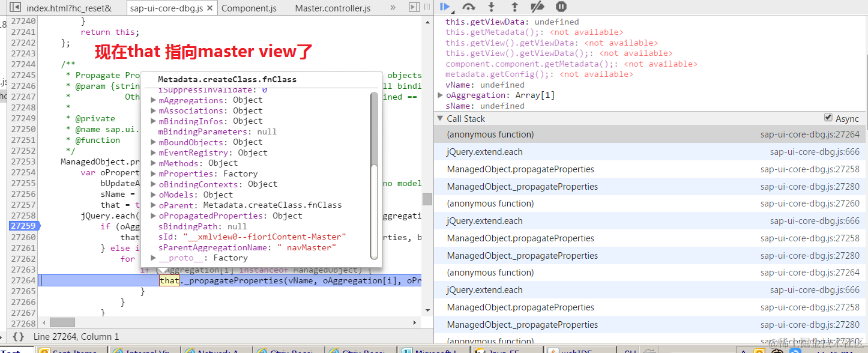
Task: Expand mMethods object
Action: coord(154,163)
